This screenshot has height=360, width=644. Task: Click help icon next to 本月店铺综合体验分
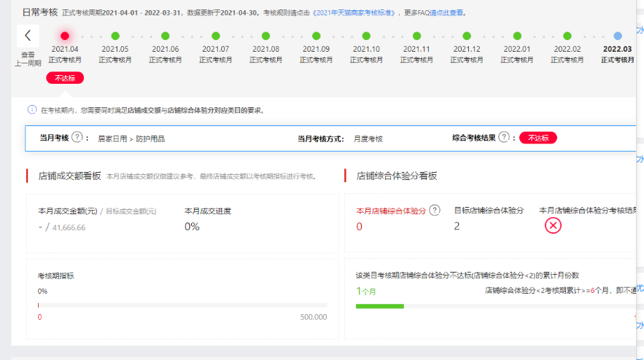click(x=435, y=211)
